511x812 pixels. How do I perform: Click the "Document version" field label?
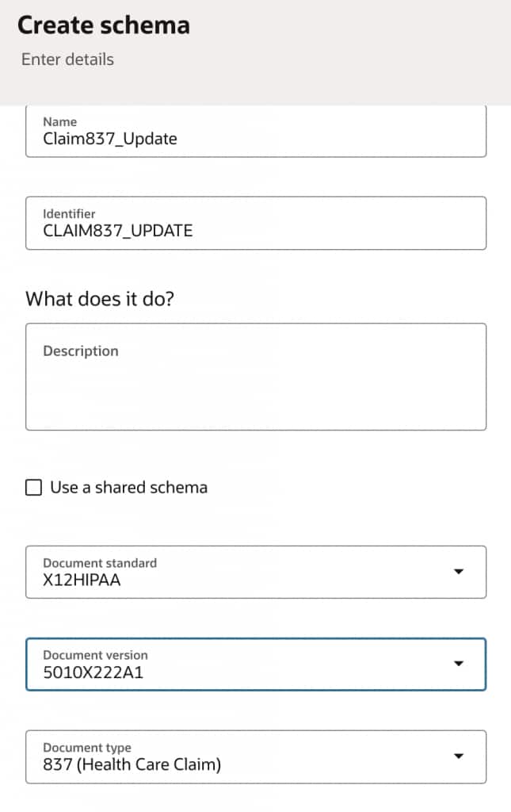coord(95,655)
